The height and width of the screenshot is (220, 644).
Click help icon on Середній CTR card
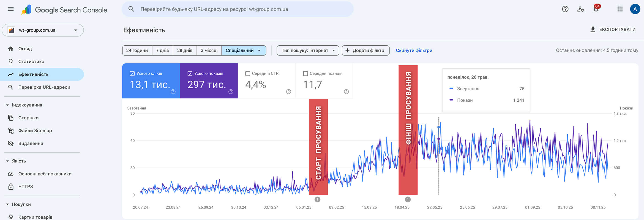pos(288,92)
